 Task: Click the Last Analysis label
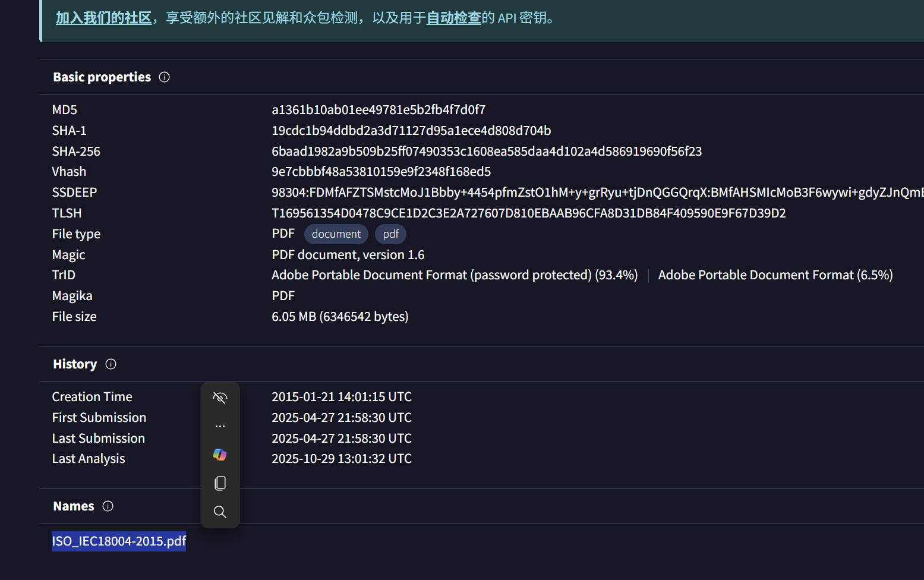click(x=89, y=459)
